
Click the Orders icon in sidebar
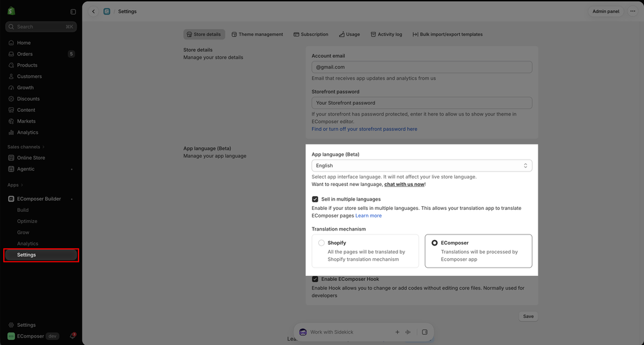point(11,54)
